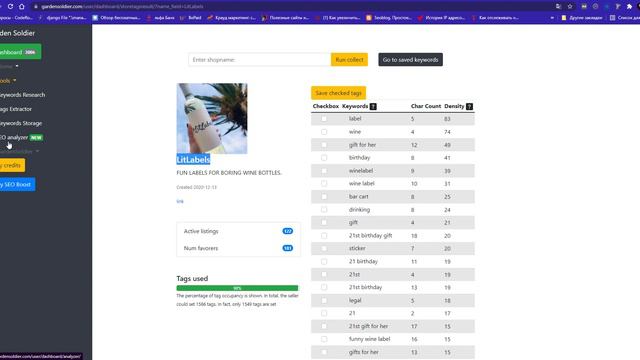The width and height of the screenshot is (640, 360).
Task: Expand the Tools dropdown in sidebar
Action: click(x=8, y=81)
